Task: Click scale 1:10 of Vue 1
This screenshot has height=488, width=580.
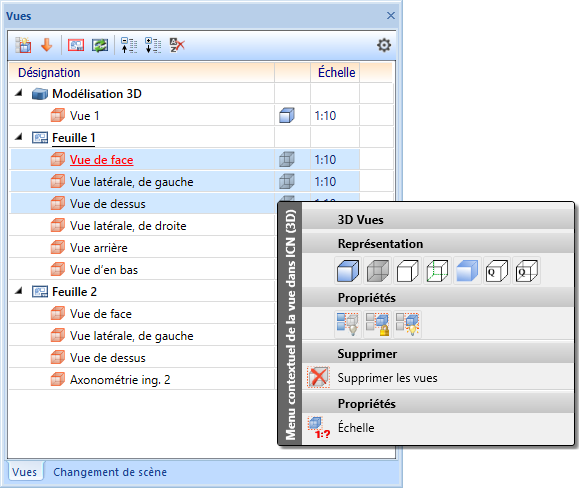Action: point(325,115)
